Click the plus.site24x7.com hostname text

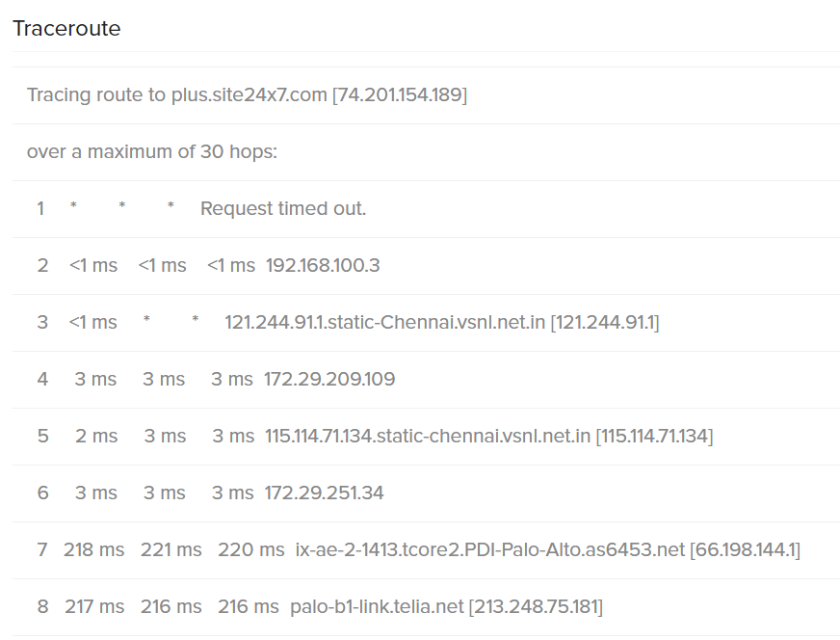pyautogui.click(x=249, y=95)
